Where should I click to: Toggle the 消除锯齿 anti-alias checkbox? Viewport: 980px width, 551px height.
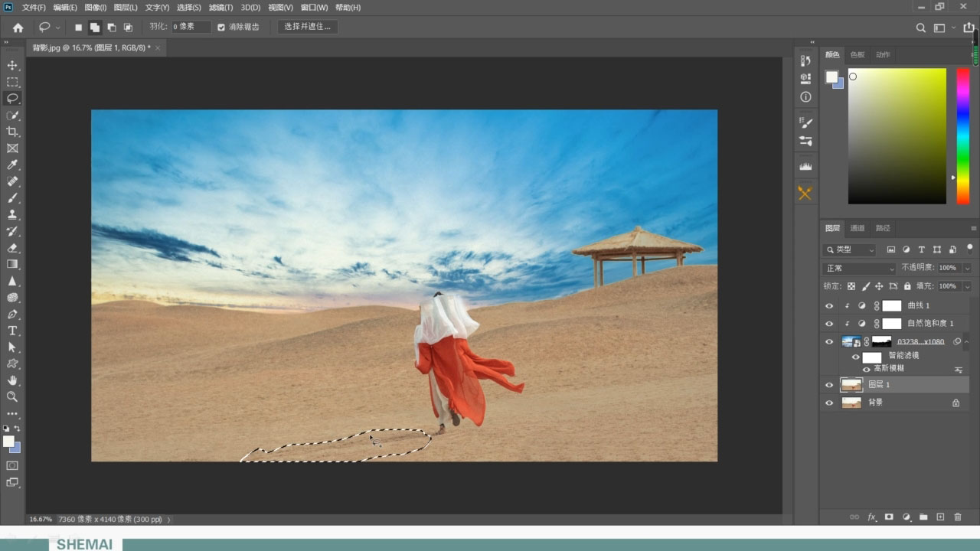click(x=221, y=27)
